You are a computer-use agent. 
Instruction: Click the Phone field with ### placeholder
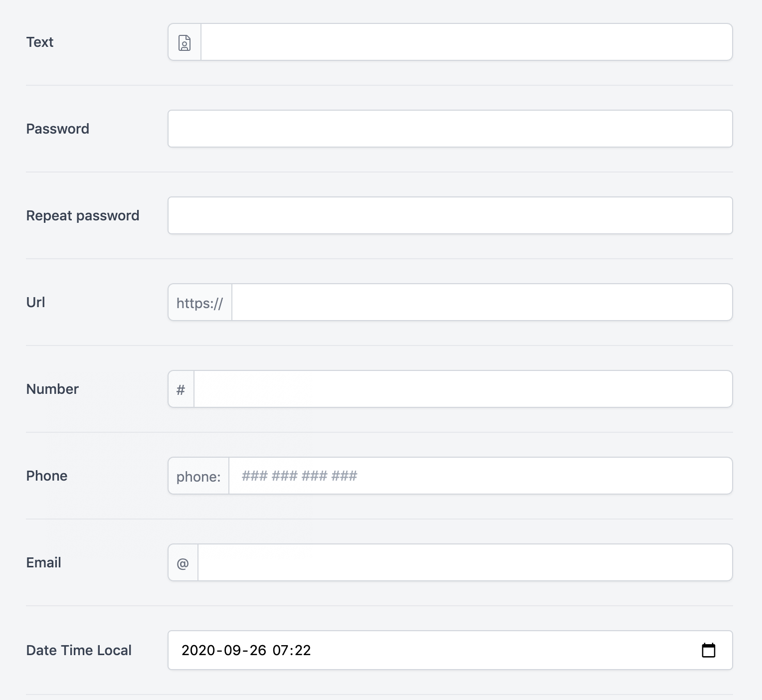pos(480,476)
